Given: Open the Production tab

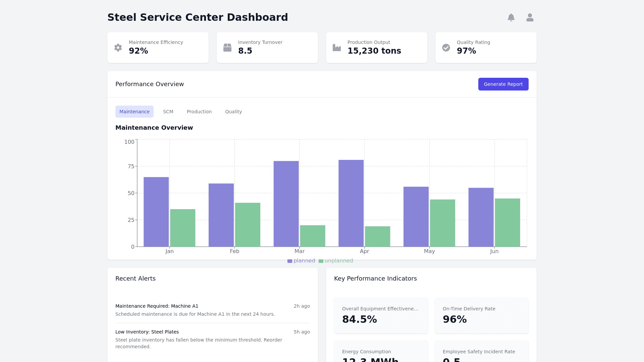Looking at the screenshot, I should point(199,112).
